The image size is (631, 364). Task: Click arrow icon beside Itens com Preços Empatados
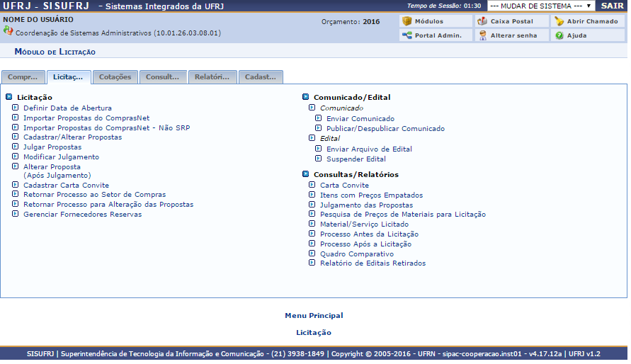(312, 195)
